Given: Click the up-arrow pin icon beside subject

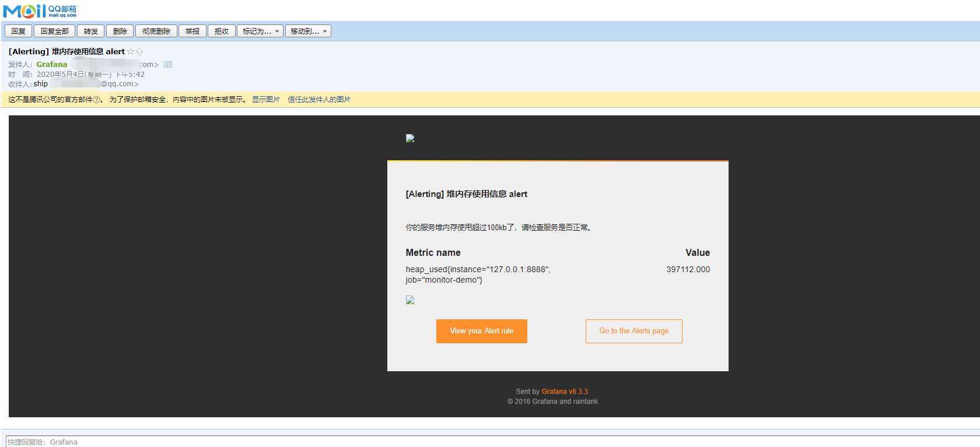Looking at the screenshot, I should (x=139, y=52).
